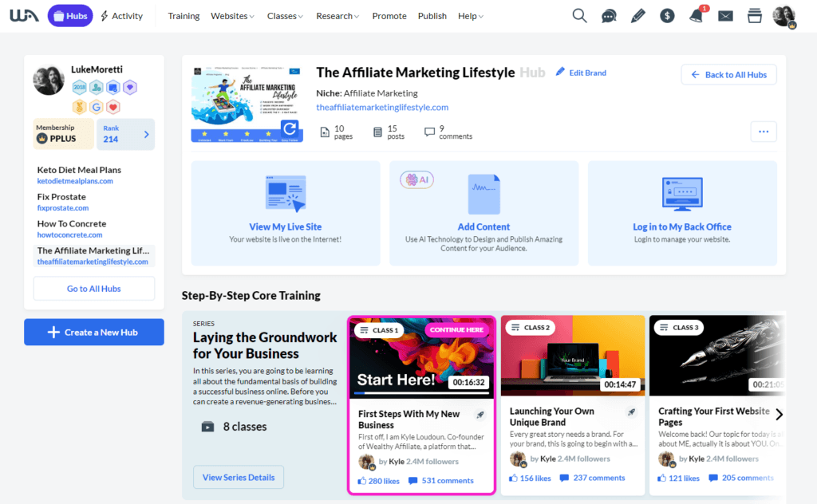The image size is (817, 504).
Task: Click Go to All Hubs button
Action: pos(94,289)
